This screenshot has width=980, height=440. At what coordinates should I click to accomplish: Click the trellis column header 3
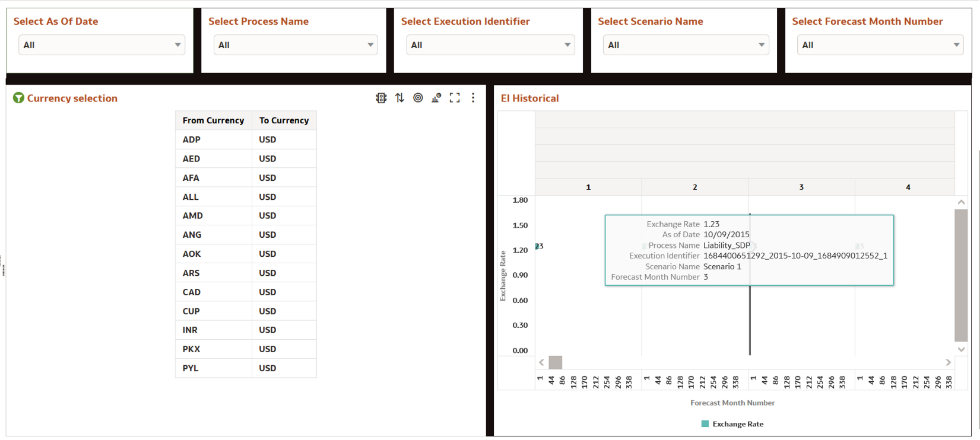tap(801, 187)
